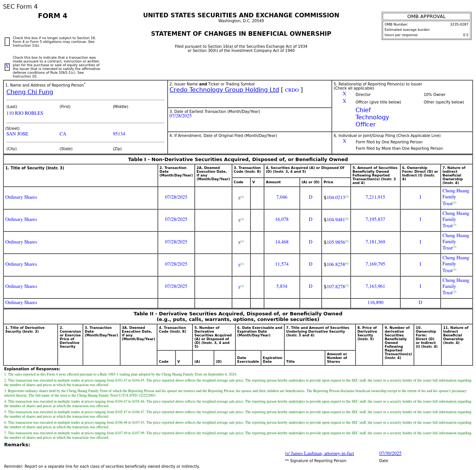
Task: Toggle the Rule 10b5-1(c) plan checkbox
Action: coord(7,67)
